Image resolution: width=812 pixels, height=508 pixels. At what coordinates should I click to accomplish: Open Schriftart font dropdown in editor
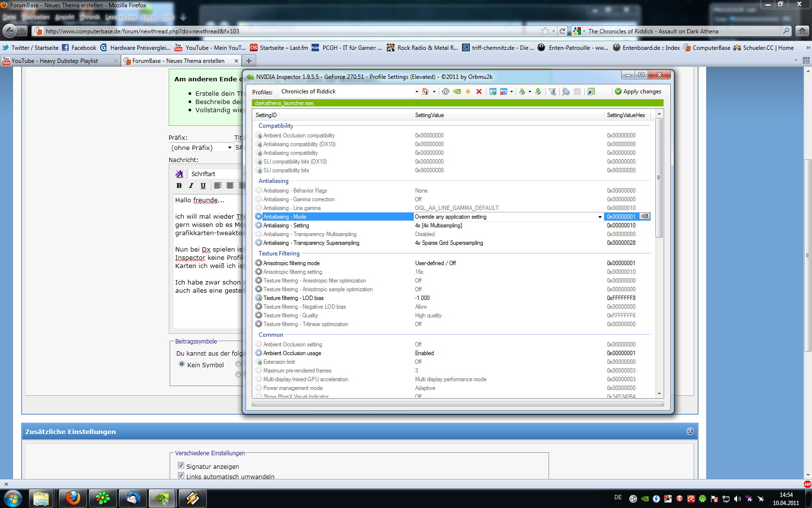[x=215, y=174]
